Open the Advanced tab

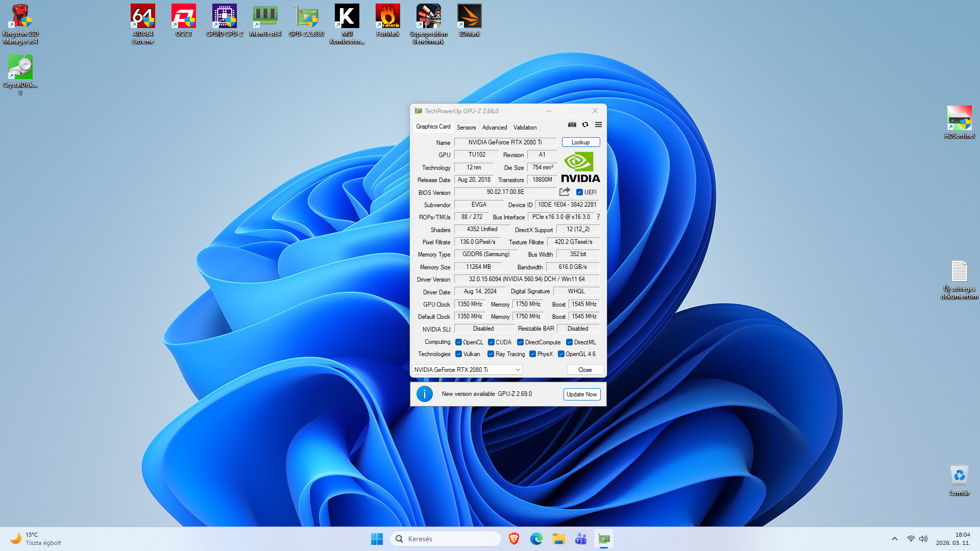tap(494, 128)
